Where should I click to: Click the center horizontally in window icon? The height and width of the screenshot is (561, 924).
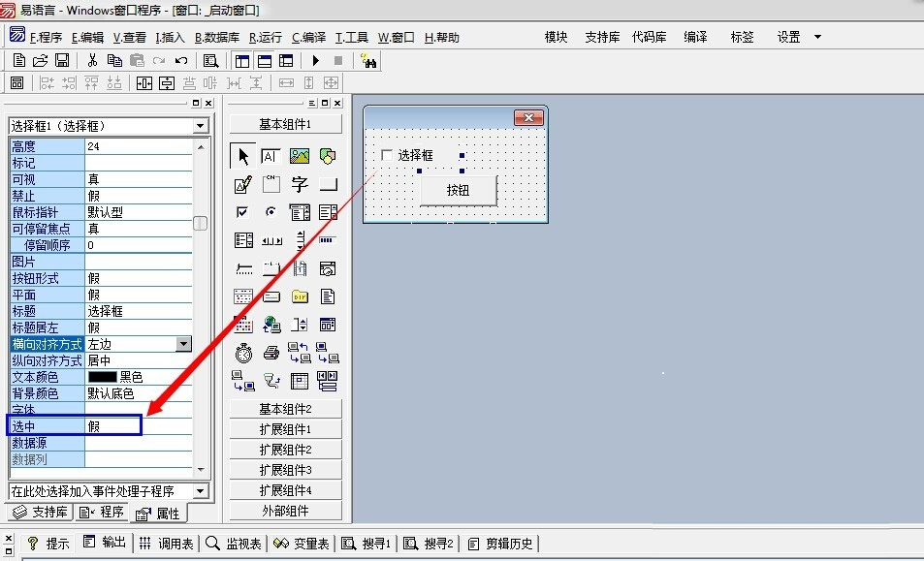(144, 83)
